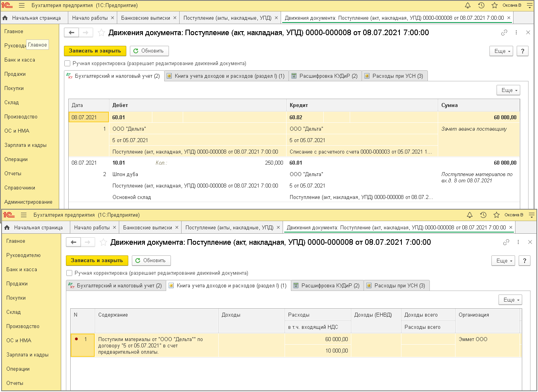The width and height of the screenshot is (538, 392).
Task: Open settings lines icon at top window's right corner
Action: click(530, 6)
